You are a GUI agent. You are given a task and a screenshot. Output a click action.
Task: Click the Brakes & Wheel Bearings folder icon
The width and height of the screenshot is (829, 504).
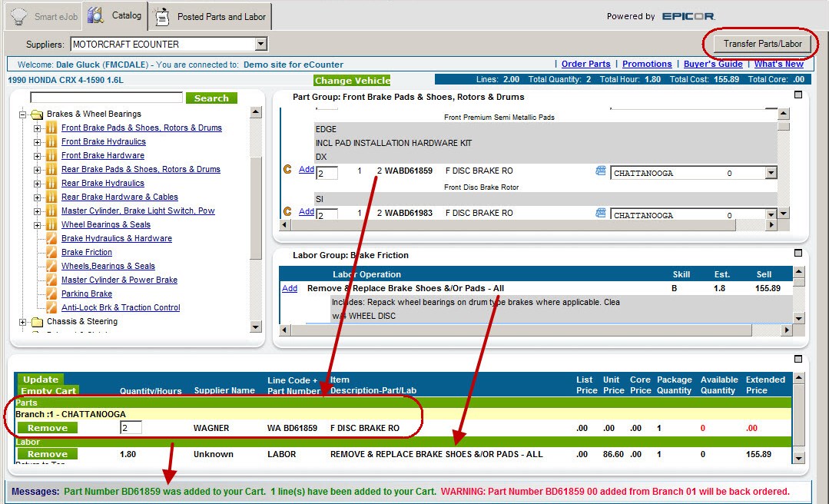point(36,114)
